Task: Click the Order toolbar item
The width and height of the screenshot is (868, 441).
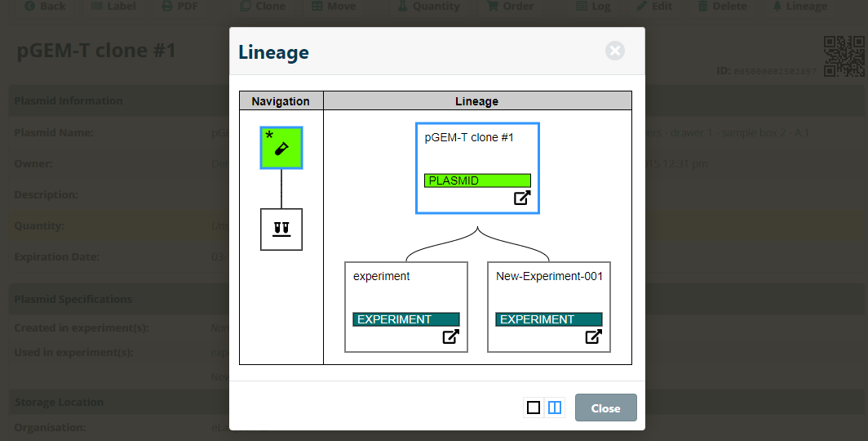Action: [510, 6]
